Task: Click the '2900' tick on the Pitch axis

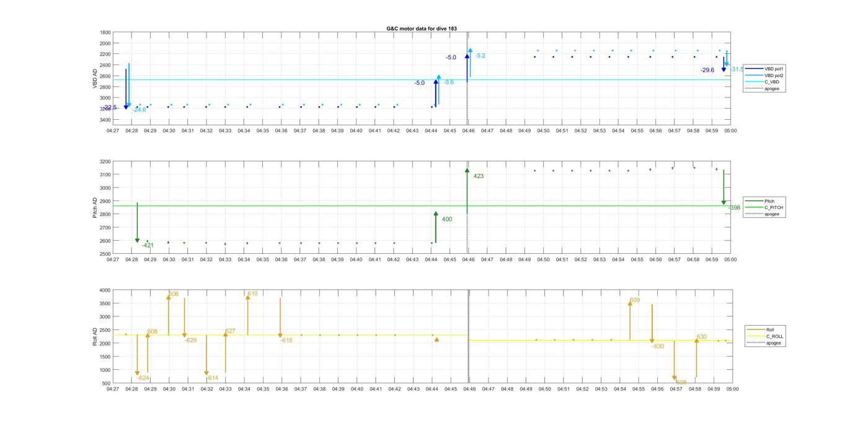Action: click(105, 202)
